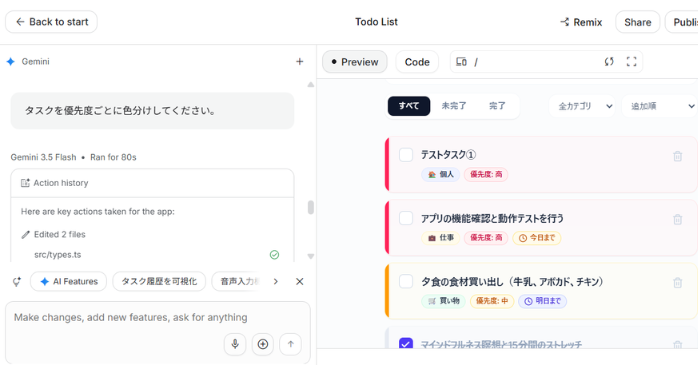The image size is (698, 365).
Task: Dismiss the suggestion chips with X
Action: [300, 281]
